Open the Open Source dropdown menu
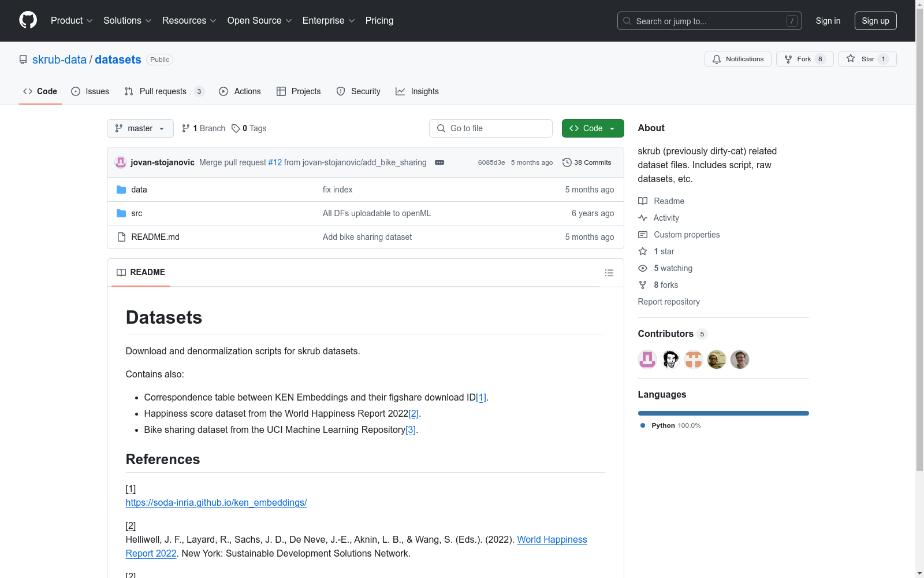924x578 pixels. [259, 20]
